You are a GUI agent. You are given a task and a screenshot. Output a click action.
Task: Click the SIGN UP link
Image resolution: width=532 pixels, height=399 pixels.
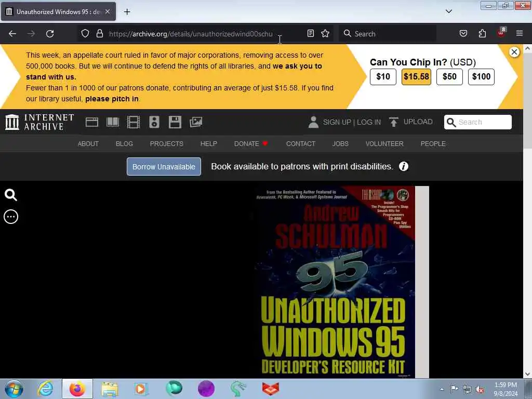(337, 122)
